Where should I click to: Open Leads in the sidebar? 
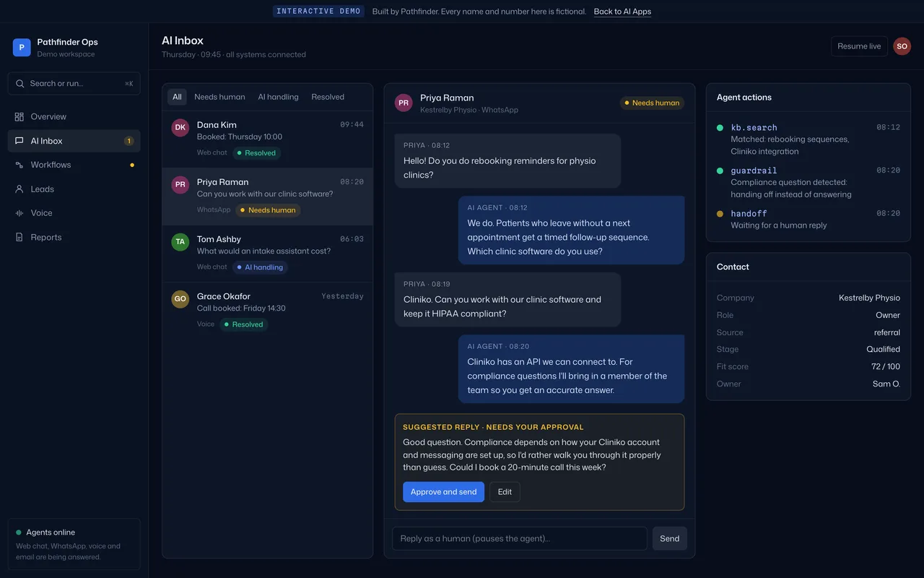tap(74, 189)
